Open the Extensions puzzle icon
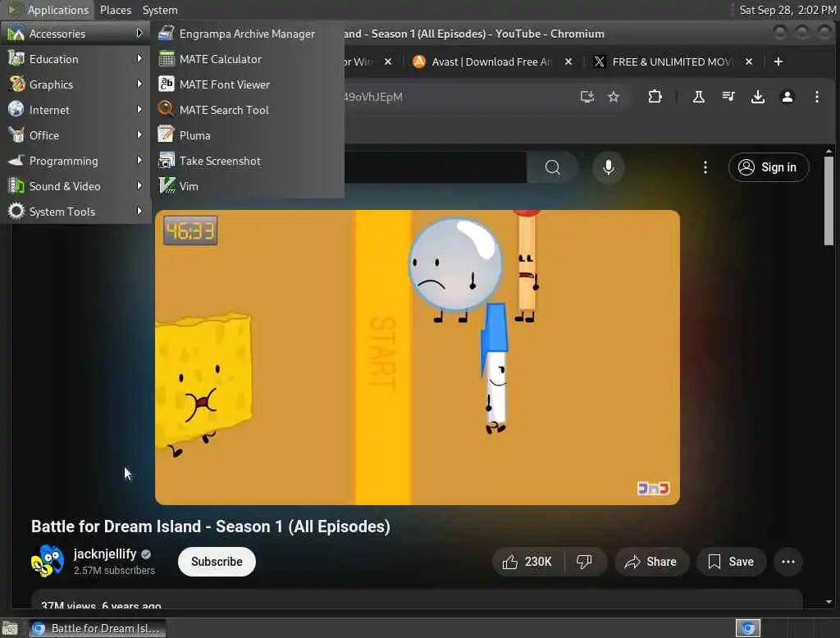This screenshot has height=638, width=840. click(x=655, y=97)
